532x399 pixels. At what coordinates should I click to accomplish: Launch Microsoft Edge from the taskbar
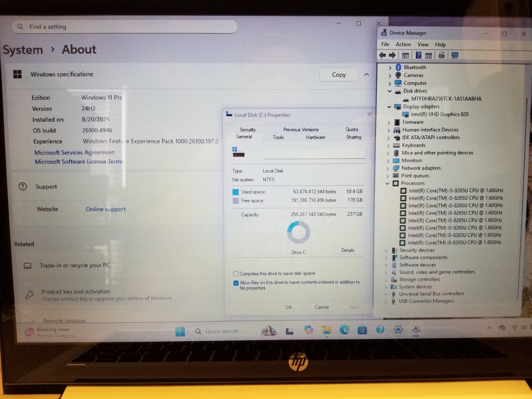point(344,330)
